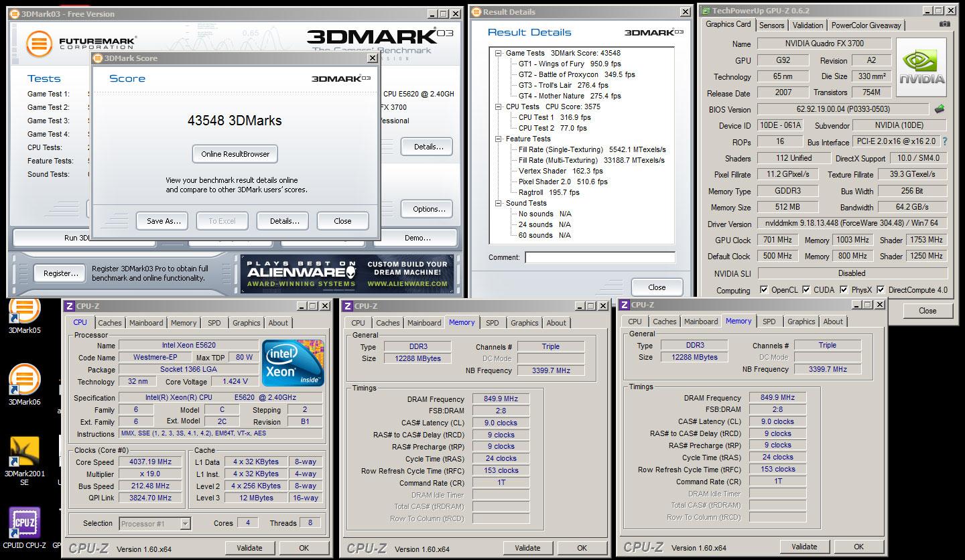Collapse the Sound Tests tree node
The image size is (965, 560).
click(499, 203)
